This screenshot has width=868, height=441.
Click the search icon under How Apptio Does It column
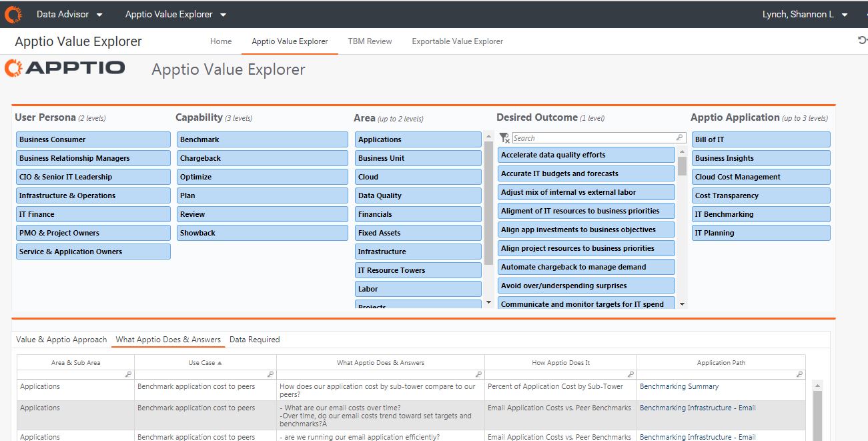click(x=630, y=374)
